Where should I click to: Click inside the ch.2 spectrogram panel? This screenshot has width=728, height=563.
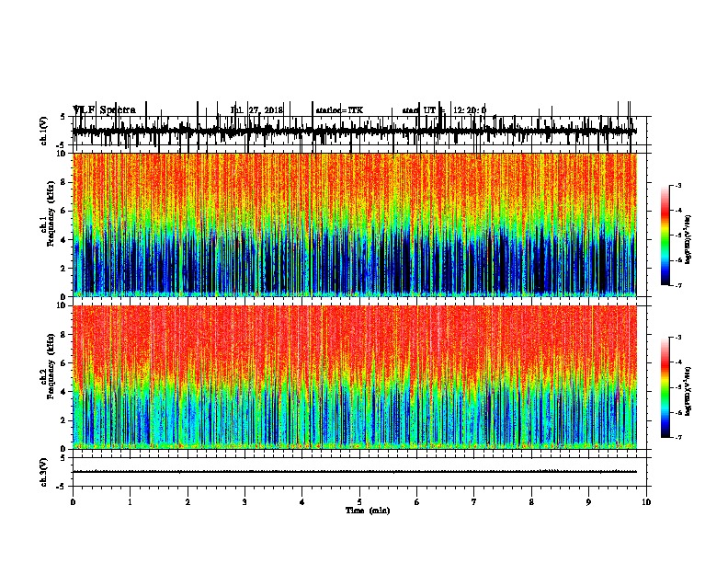(355, 377)
